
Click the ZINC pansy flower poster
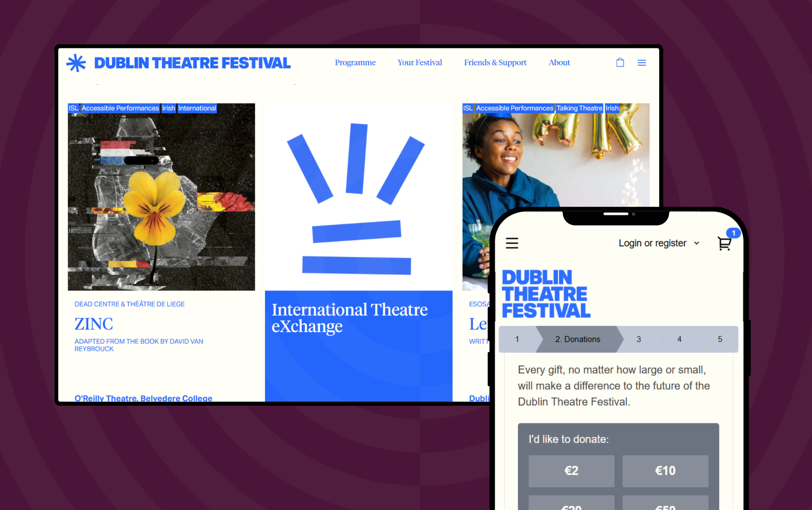tap(161, 197)
